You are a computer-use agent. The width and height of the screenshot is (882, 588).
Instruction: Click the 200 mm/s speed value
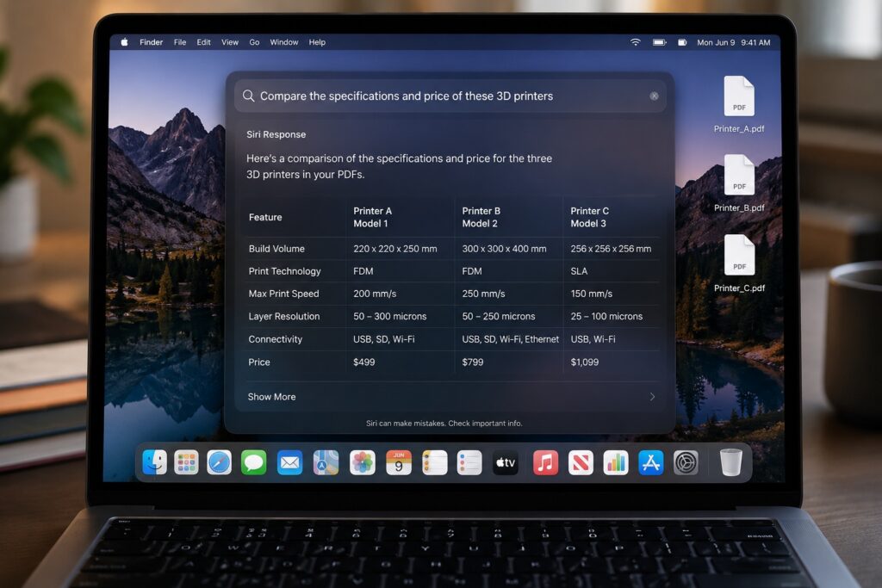[x=375, y=294]
